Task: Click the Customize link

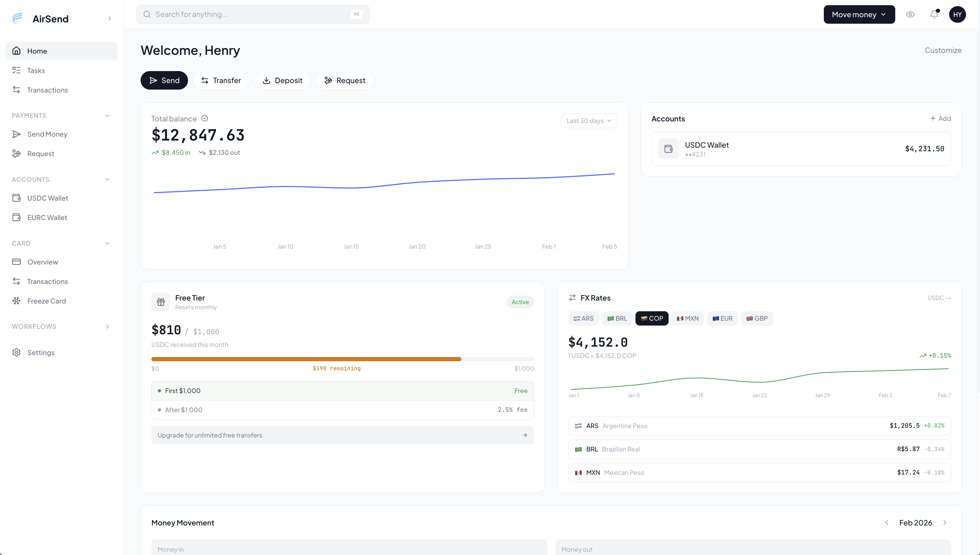Action: 943,50
